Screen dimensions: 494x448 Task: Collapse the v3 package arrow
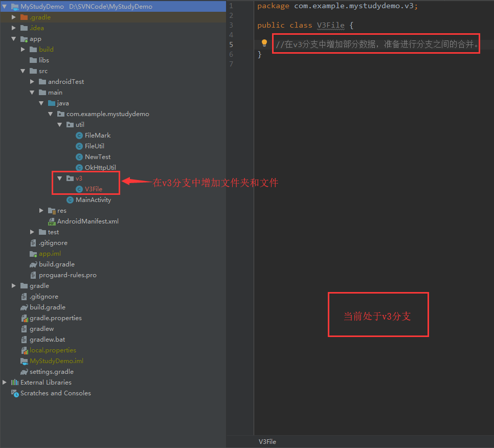[x=59, y=178]
